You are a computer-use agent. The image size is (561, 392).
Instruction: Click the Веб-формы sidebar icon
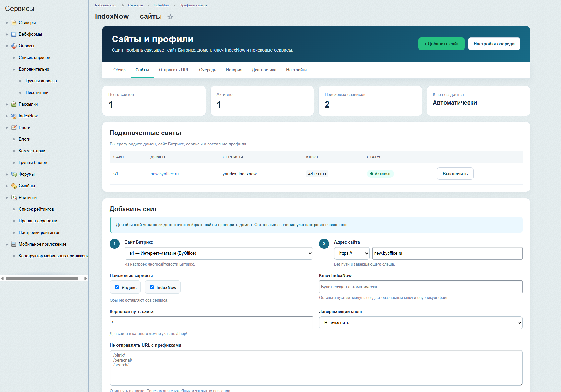14,34
